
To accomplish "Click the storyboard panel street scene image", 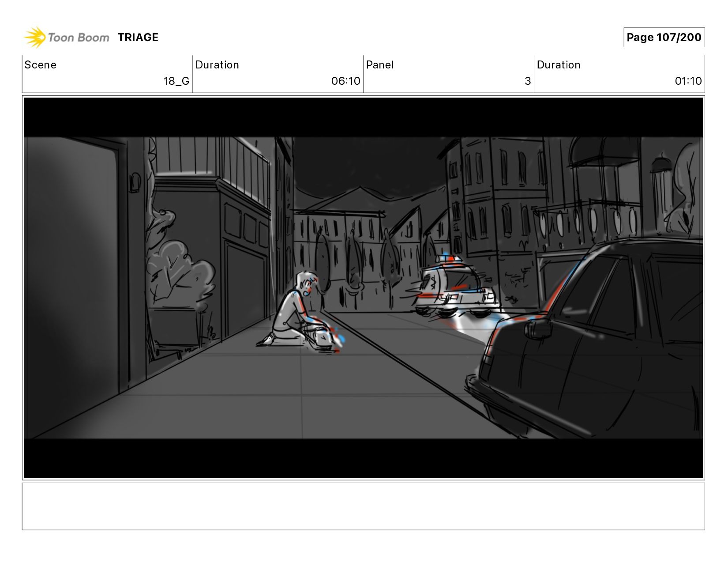I will click(x=363, y=288).
